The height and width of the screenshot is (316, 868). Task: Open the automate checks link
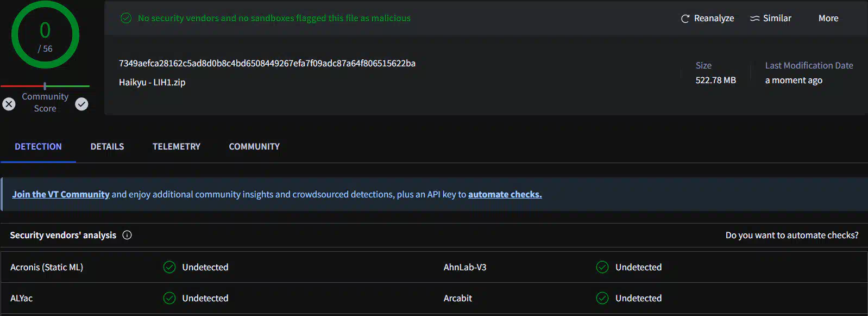tap(505, 194)
